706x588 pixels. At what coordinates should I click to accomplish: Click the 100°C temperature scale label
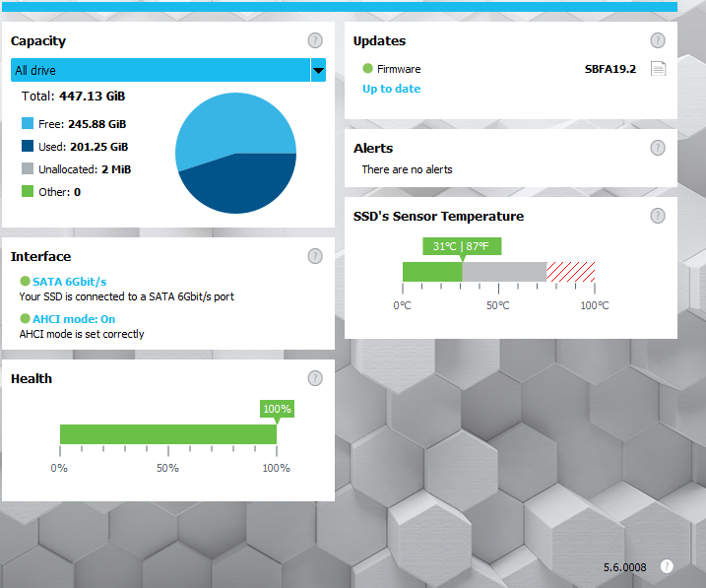pos(595,305)
